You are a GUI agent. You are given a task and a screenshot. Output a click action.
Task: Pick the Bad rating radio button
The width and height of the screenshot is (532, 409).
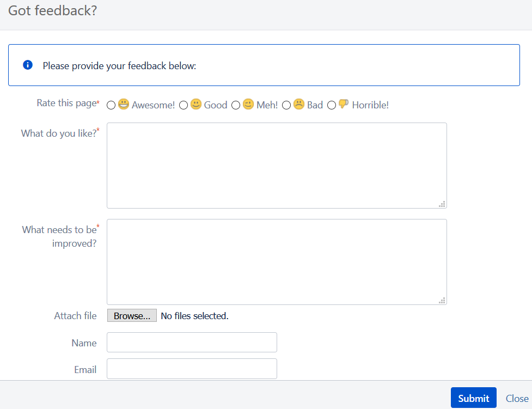pos(286,105)
